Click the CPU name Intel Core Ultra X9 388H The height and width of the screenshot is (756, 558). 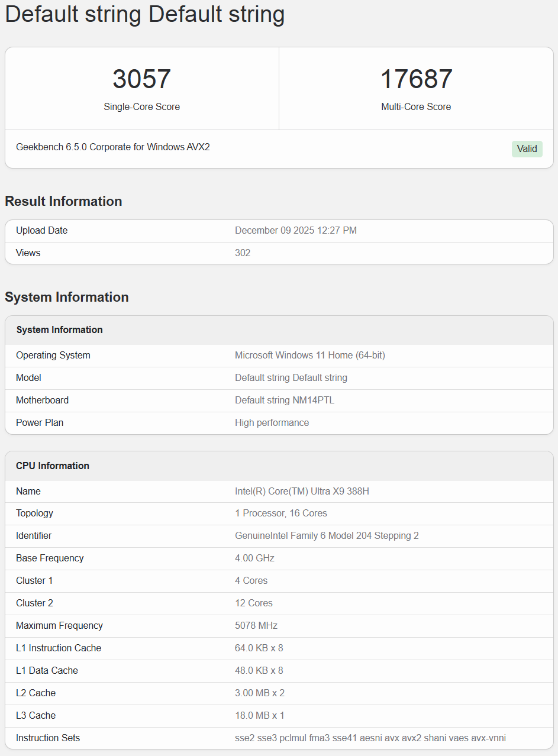point(302,492)
